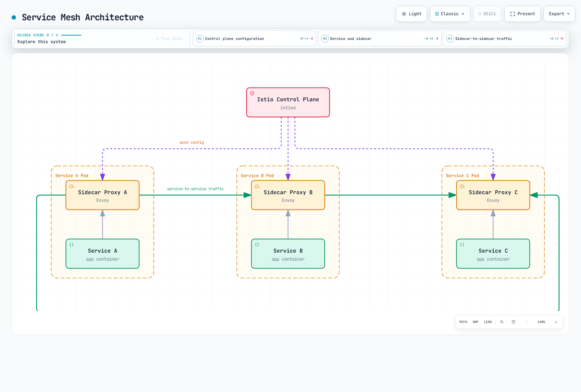Open the Classic style dropdown

[x=450, y=14]
